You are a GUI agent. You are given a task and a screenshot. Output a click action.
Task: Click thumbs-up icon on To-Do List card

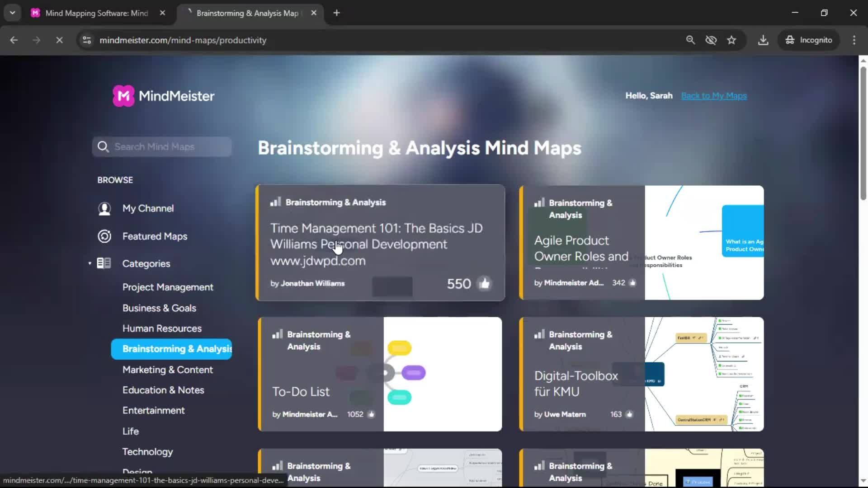coord(371,414)
